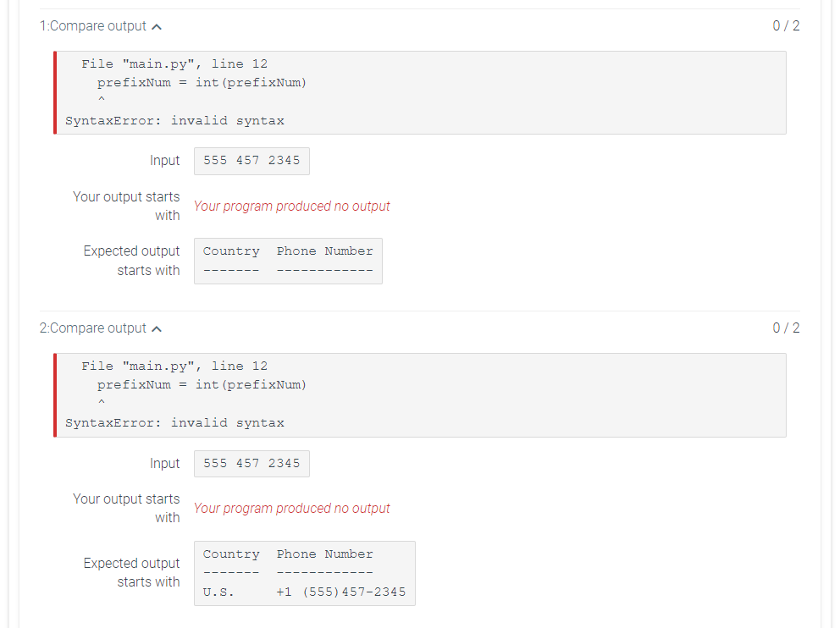This screenshot has width=840, height=628.
Task: Click the up-arrow icon next to second test header
Action: pyautogui.click(x=157, y=328)
